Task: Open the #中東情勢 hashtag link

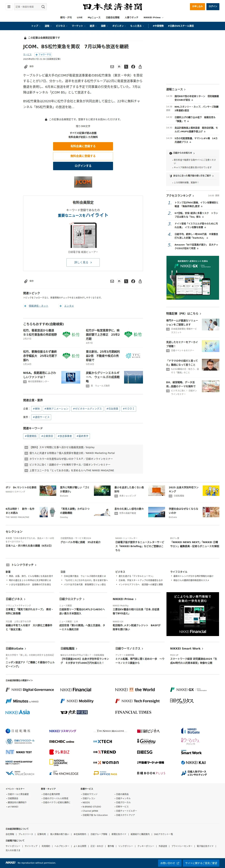Action: [158, 26]
